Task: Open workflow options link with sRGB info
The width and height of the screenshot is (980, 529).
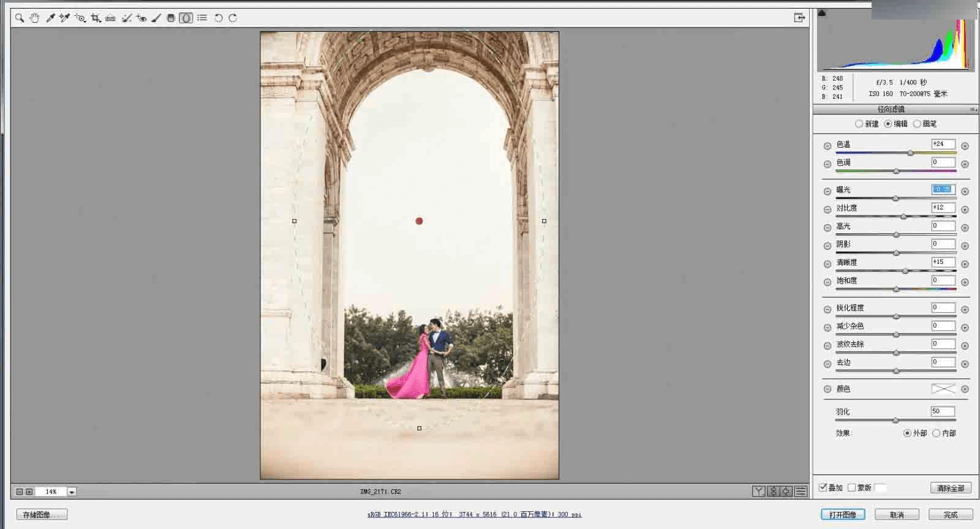Action: pyautogui.click(x=475, y=514)
